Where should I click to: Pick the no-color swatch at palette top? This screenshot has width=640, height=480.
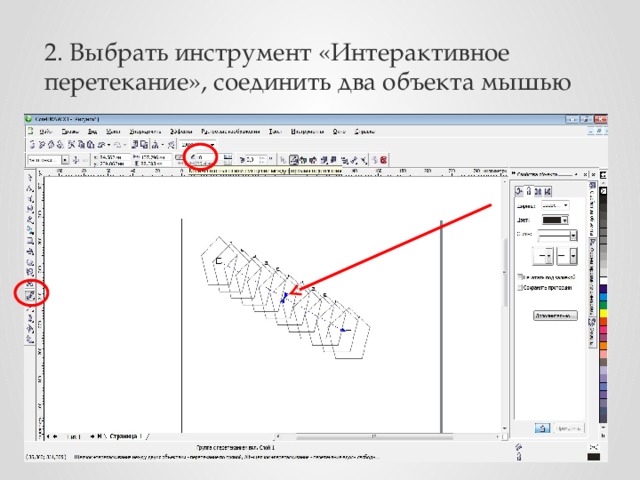click(x=603, y=191)
